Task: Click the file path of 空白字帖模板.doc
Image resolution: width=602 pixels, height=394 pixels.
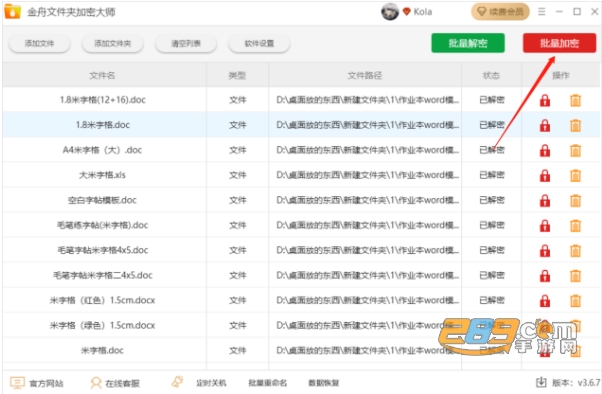Action: [368, 200]
